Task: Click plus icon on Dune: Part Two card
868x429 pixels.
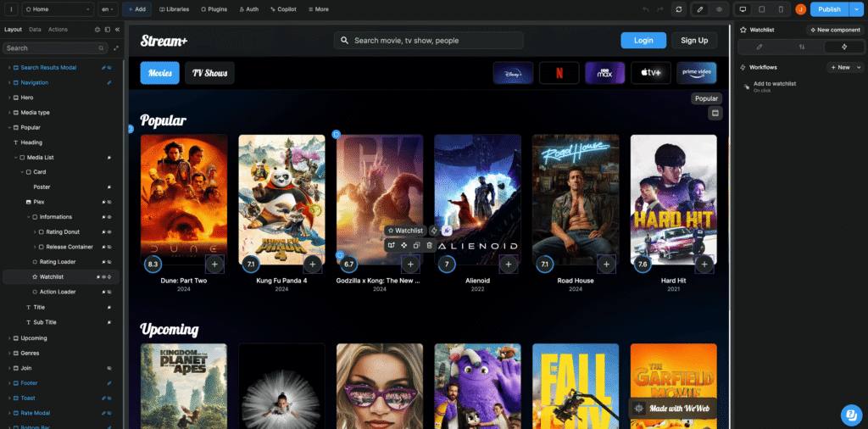Action: click(x=214, y=265)
